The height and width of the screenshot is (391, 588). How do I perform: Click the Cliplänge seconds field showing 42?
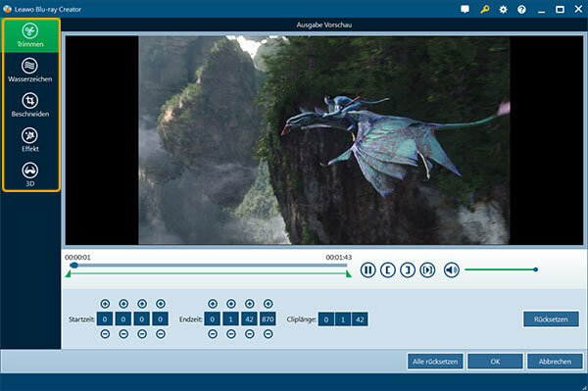point(360,319)
